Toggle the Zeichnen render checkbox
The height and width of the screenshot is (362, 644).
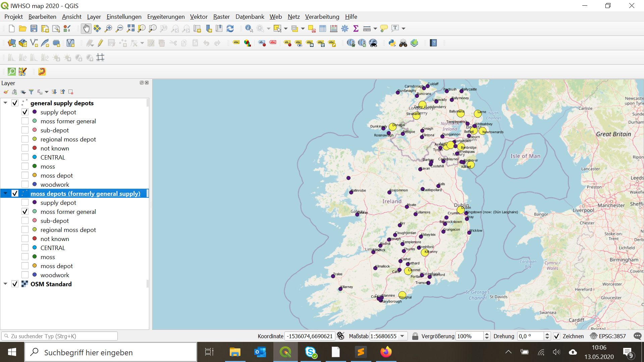(557, 336)
